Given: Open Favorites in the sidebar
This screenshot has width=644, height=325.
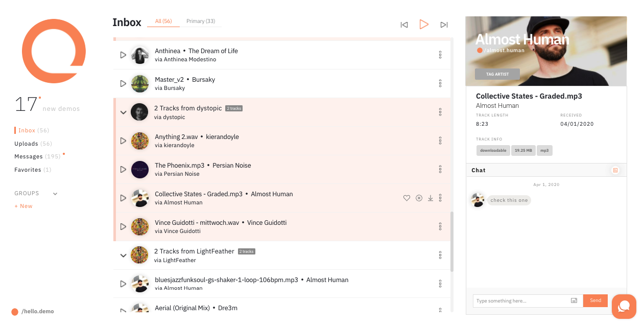Looking at the screenshot, I should click(x=33, y=170).
